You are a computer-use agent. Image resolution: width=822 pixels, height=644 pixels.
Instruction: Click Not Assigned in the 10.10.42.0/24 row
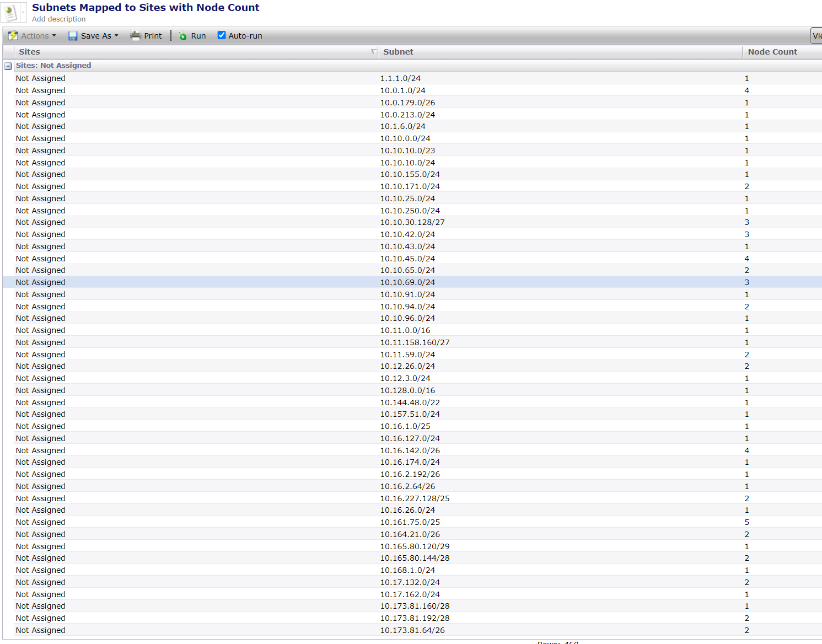point(41,234)
